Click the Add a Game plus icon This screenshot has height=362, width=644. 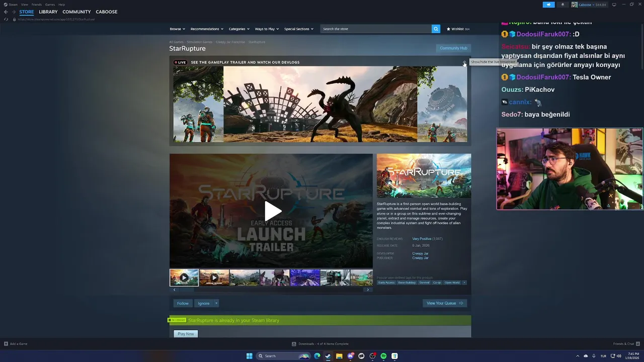point(6,344)
